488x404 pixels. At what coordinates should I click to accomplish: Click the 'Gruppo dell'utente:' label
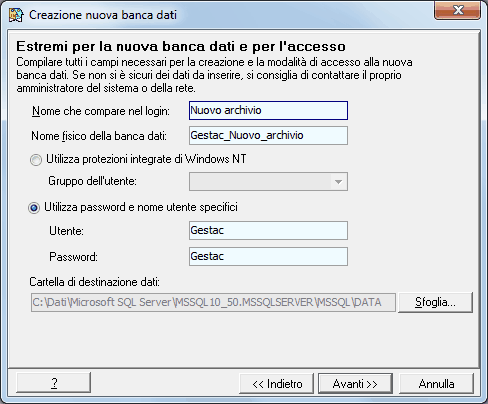point(92,181)
